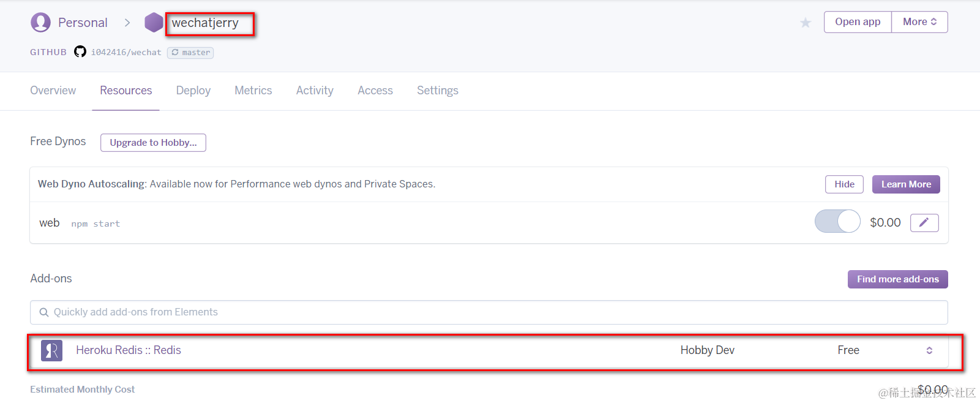The width and height of the screenshot is (980, 403).
Task: Click the purple hexagon app icon
Action: point(154,23)
